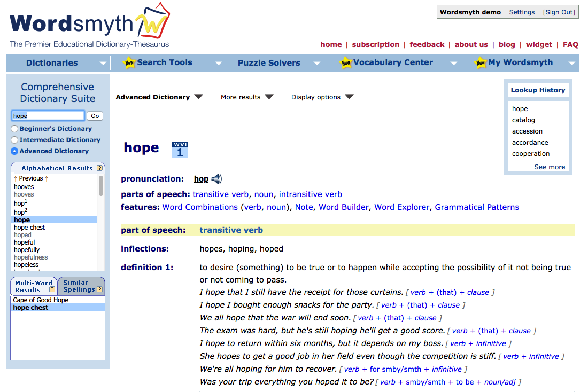Screen dimensions: 588x392
Task: Click the Alphabetical Results scrollbar thumb
Action: pyautogui.click(x=101, y=186)
